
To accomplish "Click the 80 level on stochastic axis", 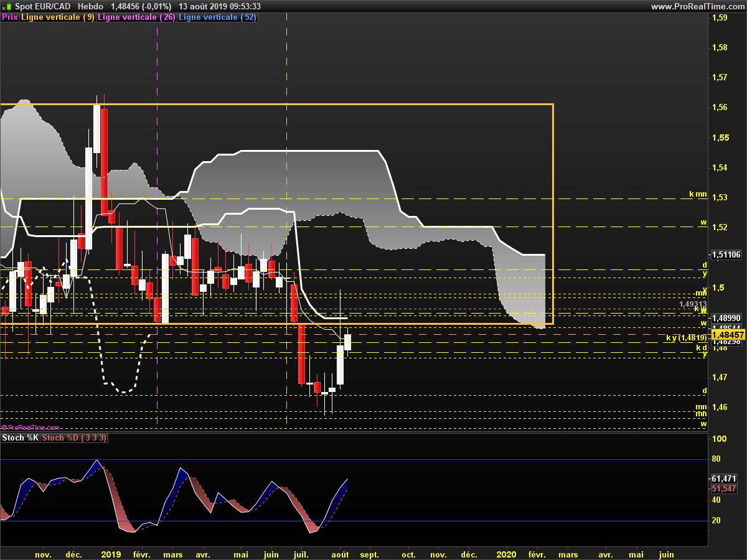I will pos(716,459).
